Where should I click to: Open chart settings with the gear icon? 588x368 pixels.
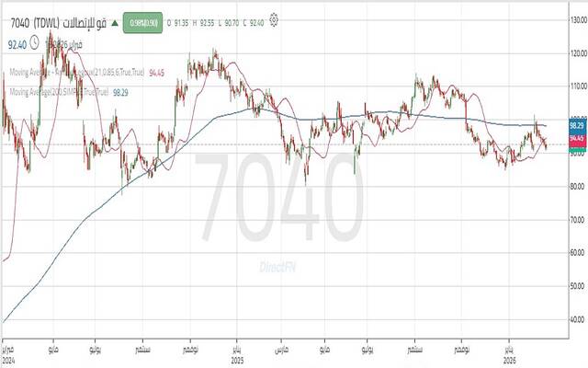click(275, 18)
